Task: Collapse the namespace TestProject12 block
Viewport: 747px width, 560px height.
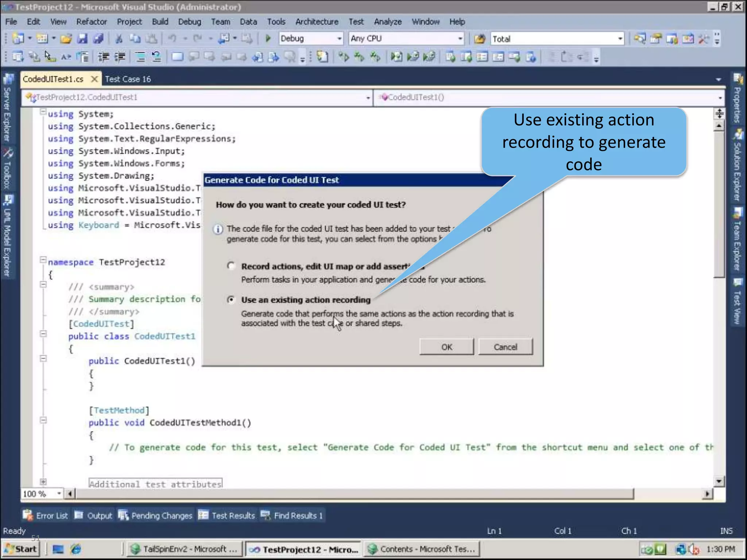Action: coord(43,260)
